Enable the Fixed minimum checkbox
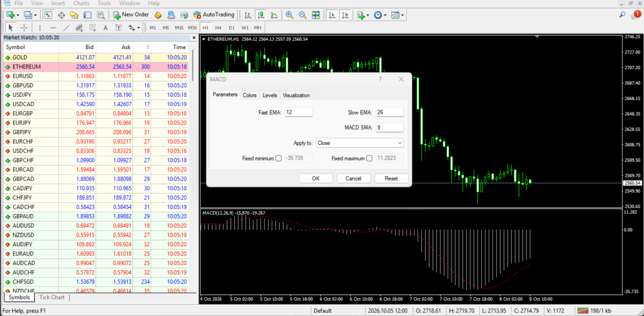This screenshot has width=644, height=316. [x=279, y=158]
